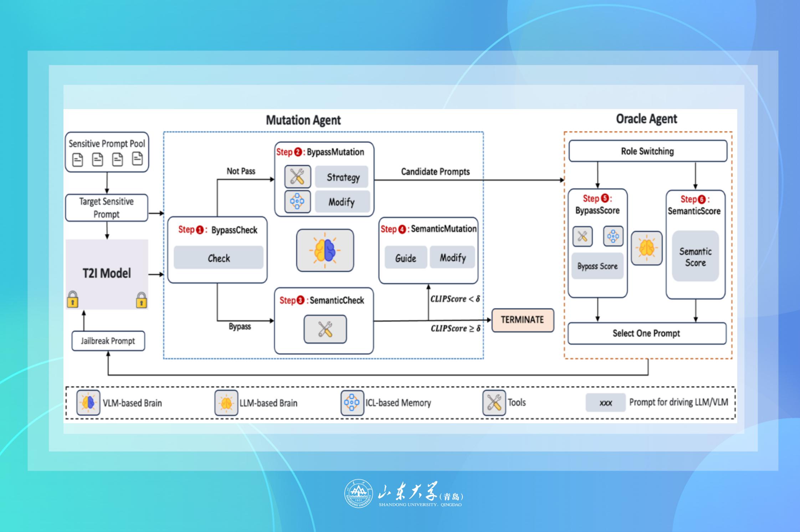Click the Tools legend icon
800x532 pixels.
[494, 403]
